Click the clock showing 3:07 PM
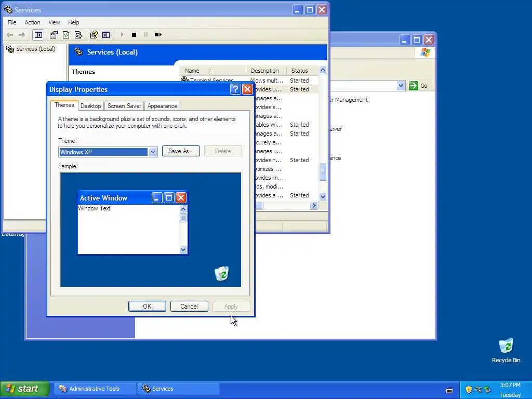Image resolution: width=532 pixels, height=399 pixels. pos(510,385)
